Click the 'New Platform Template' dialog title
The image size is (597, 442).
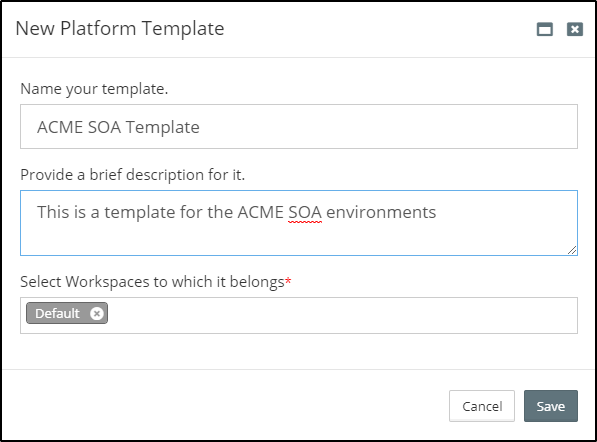(120, 29)
